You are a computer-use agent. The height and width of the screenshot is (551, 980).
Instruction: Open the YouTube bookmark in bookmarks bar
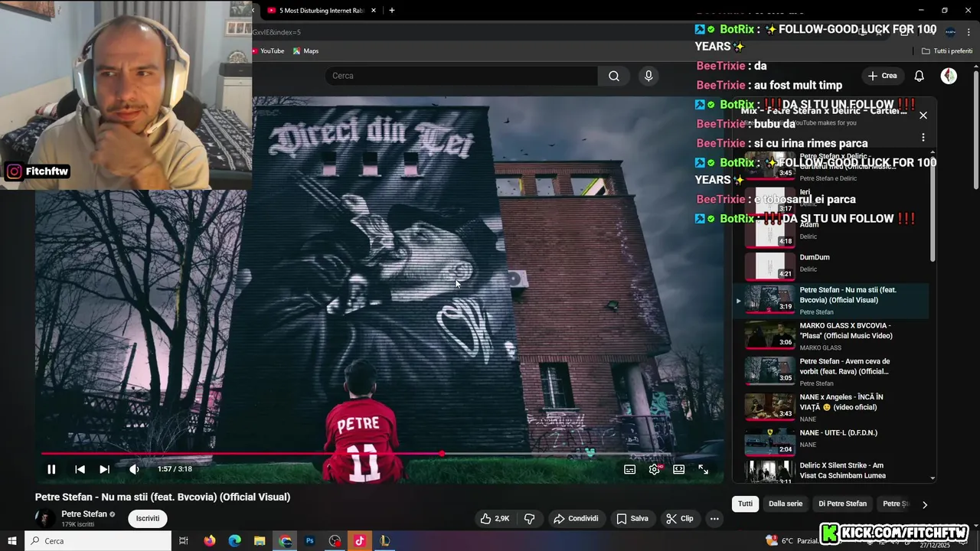tap(268, 51)
